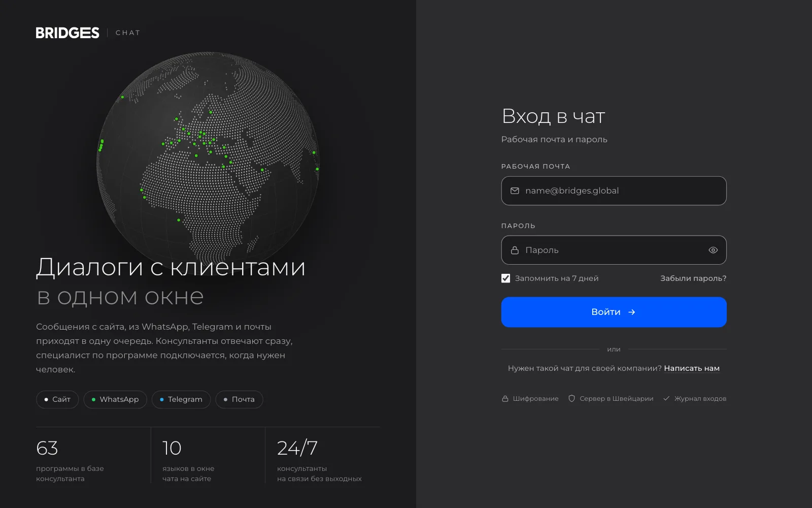The height and width of the screenshot is (508, 812).
Task: Click the "Сервер в Швейцарии" text
Action: (x=617, y=399)
